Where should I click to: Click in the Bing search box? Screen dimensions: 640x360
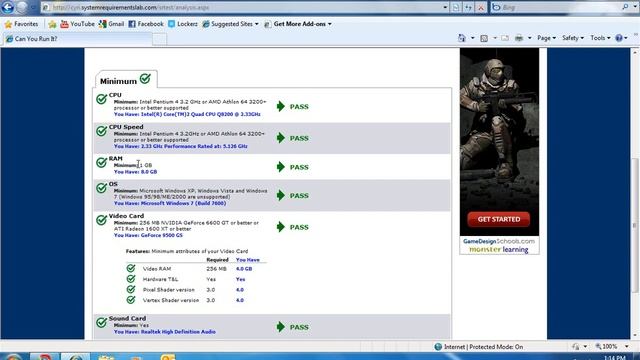(x=559, y=7)
